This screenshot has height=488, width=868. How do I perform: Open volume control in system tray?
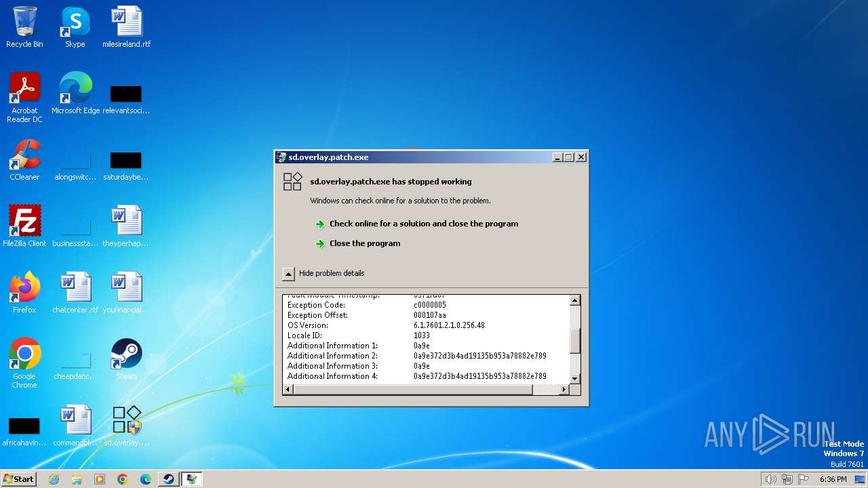pyautogui.click(x=771, y=479)
